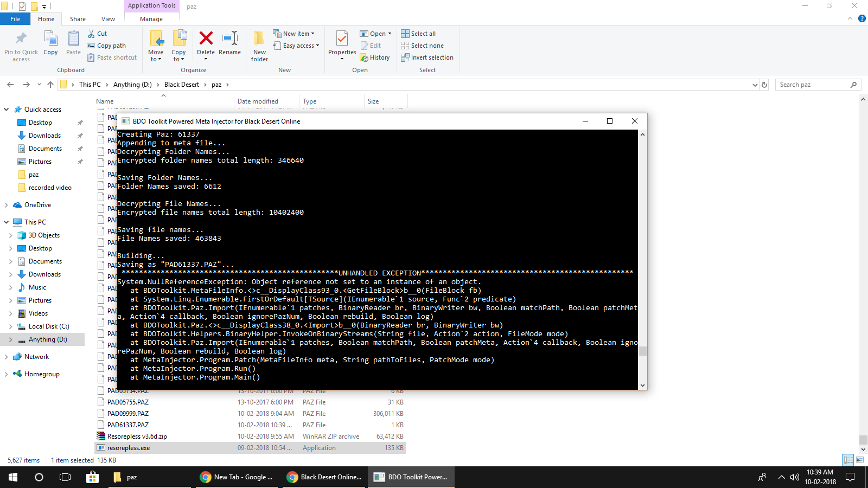Click the History icon in Open group
This screenshot has height=488, width=868.
374,57
